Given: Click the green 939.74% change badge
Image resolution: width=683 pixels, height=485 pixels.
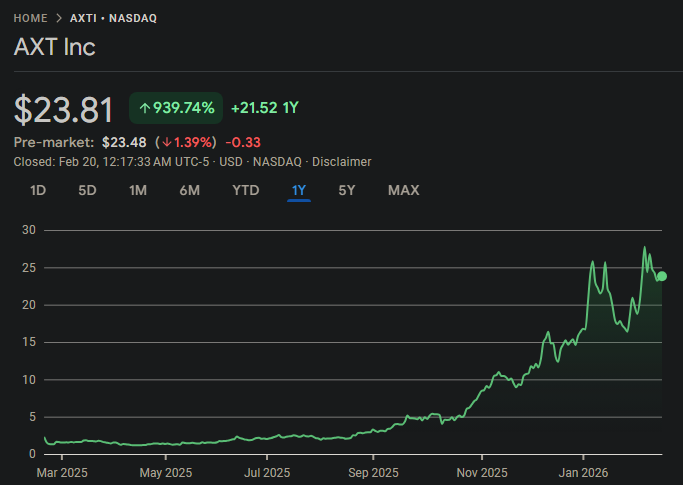Looking at the screenshot, I should 176,108.
